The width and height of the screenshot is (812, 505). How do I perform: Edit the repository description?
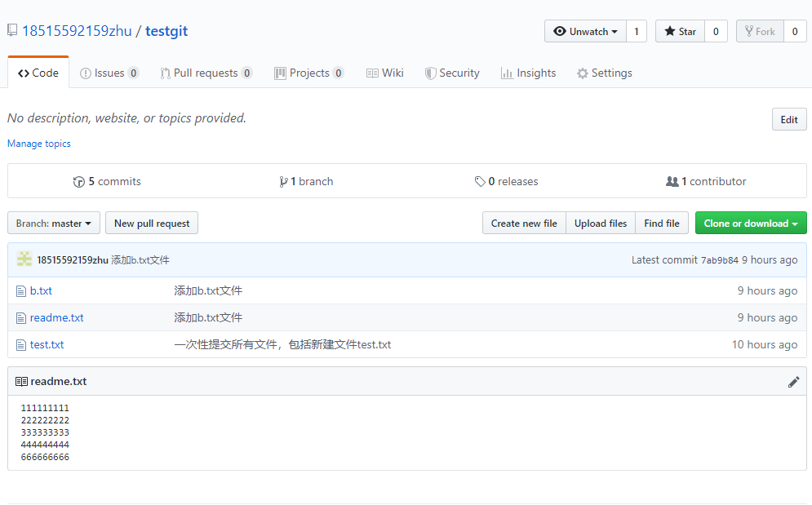pos(789,120)
